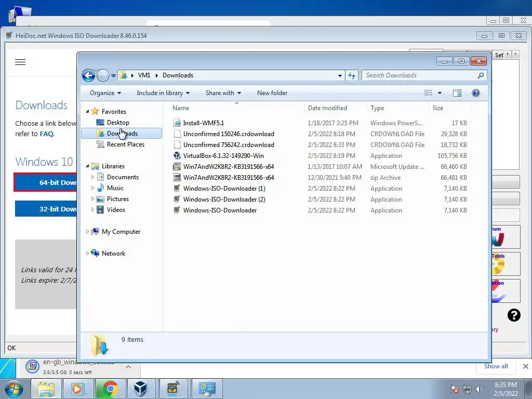Click the Search Downloads field
This screenshot has width=532, height=399.
point(419,75)
